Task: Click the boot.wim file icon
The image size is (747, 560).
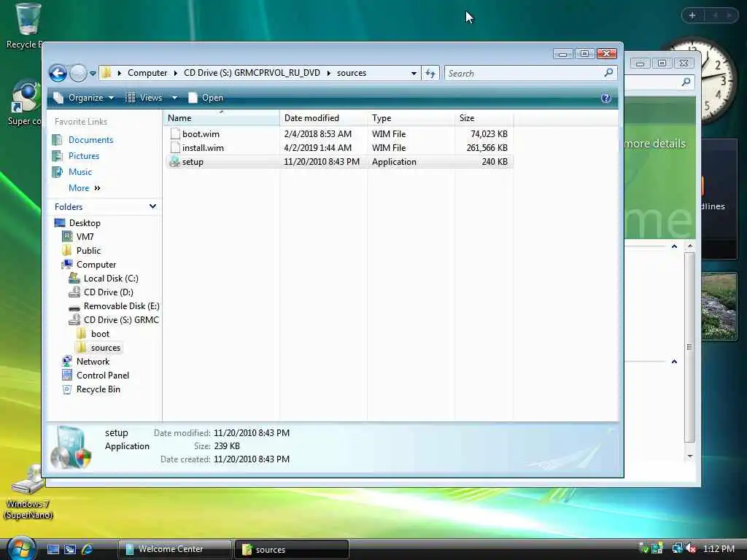Action: (x=175, y=134)
